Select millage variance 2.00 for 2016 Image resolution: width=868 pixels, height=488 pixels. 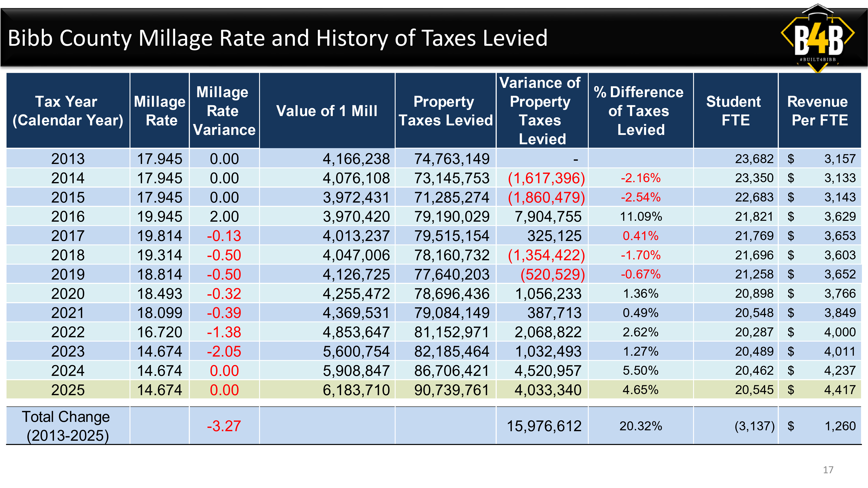(224, 216)
